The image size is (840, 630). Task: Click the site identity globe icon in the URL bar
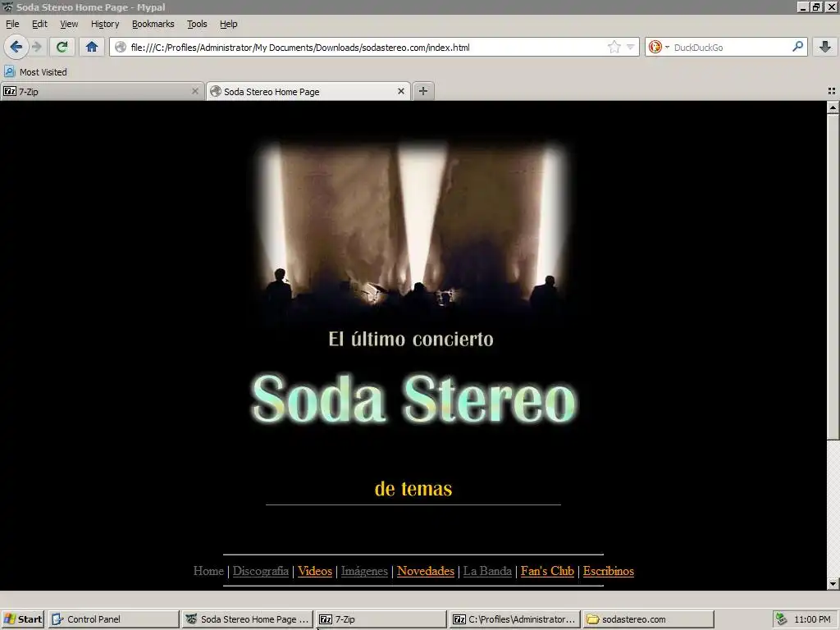click(x=121, y=47)
